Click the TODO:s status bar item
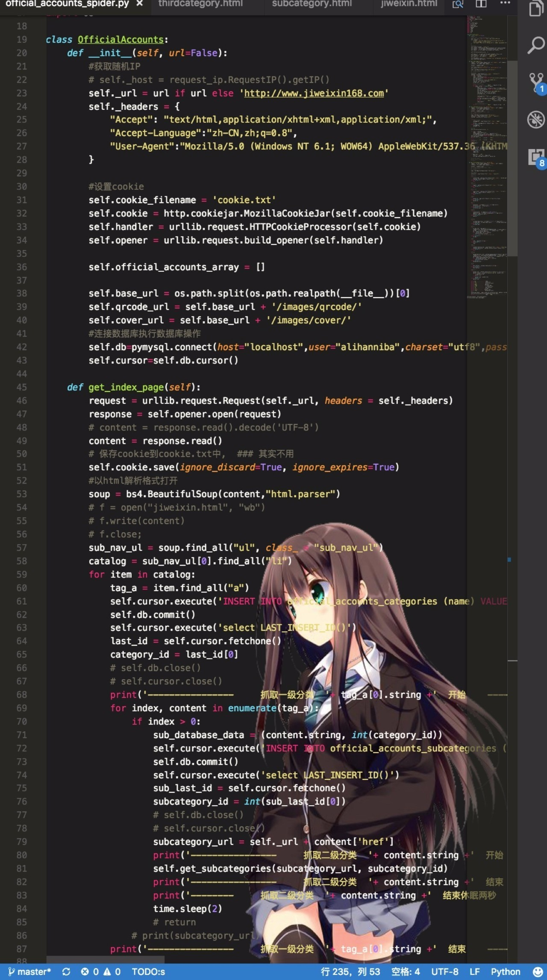The width and height of the screenshot is (547, 980). 148,972
